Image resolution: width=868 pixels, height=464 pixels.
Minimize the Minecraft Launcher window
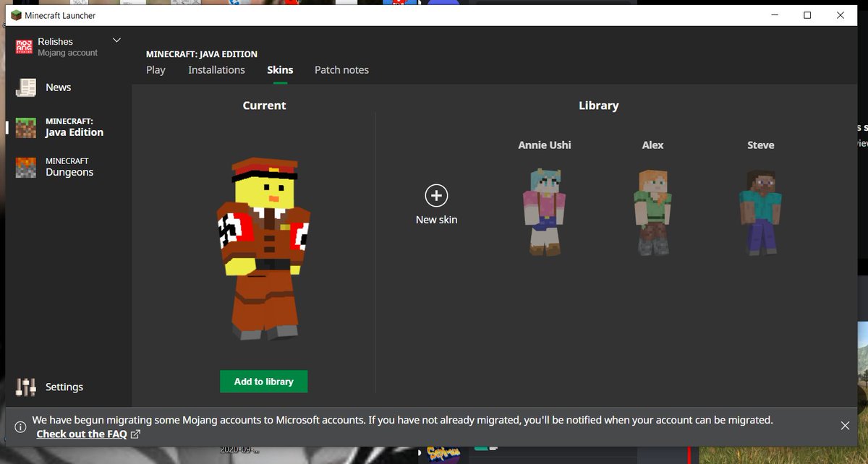[774, 15]
